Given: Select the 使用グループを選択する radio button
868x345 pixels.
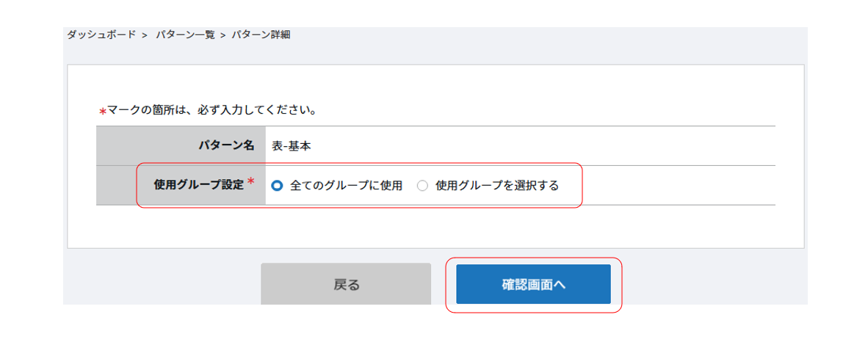Looking at the screenshot, I should point(422,186).
